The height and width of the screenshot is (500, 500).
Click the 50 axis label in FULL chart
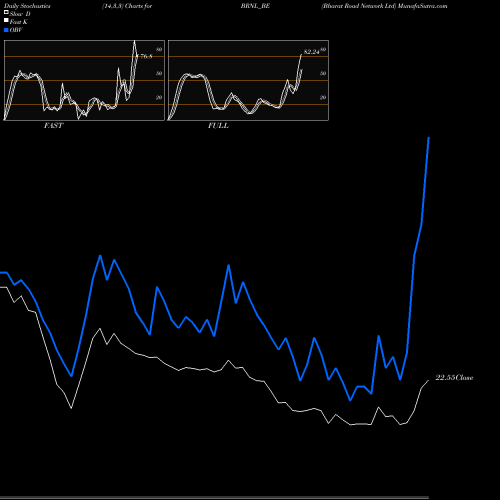[x=323, y=73]
